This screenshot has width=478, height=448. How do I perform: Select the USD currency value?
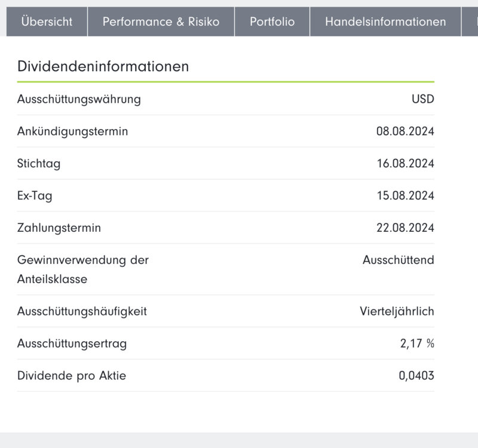(x=422, y=99)
